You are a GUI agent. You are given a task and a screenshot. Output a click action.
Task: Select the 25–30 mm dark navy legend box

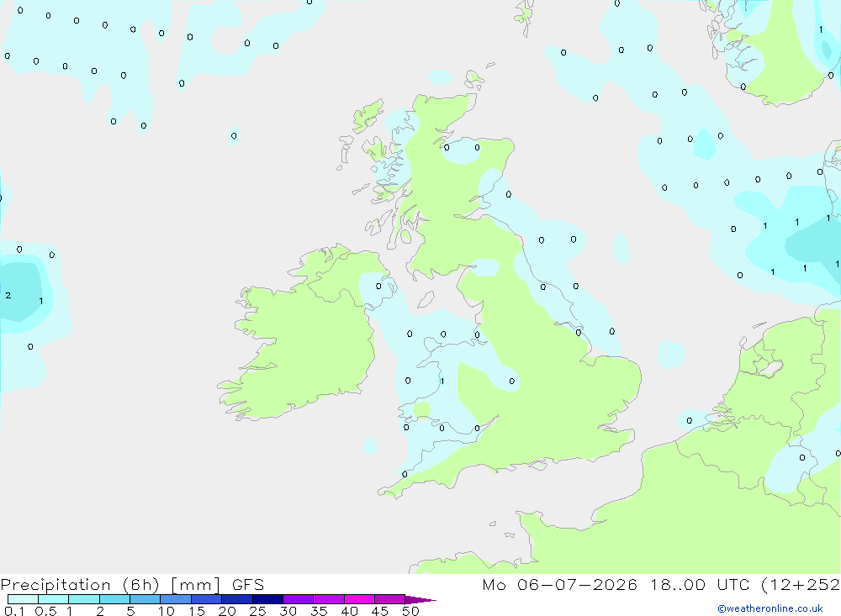[x=267, y=599]
